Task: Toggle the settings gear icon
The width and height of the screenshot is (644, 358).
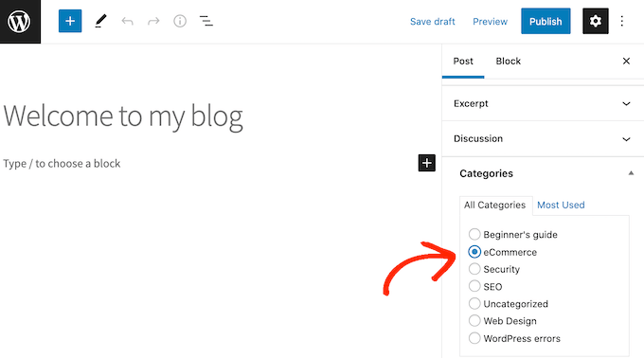Action: (x=596, y=21)
